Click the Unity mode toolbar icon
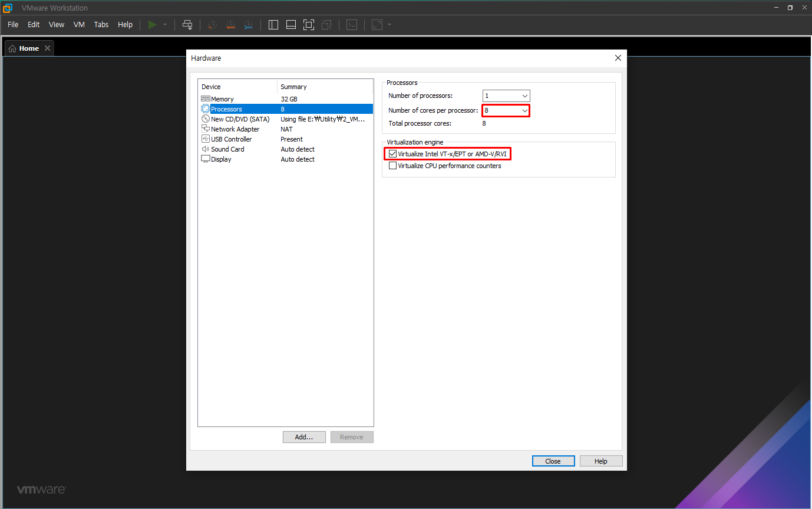The image size is (812, 509). (x=326, y=25)
